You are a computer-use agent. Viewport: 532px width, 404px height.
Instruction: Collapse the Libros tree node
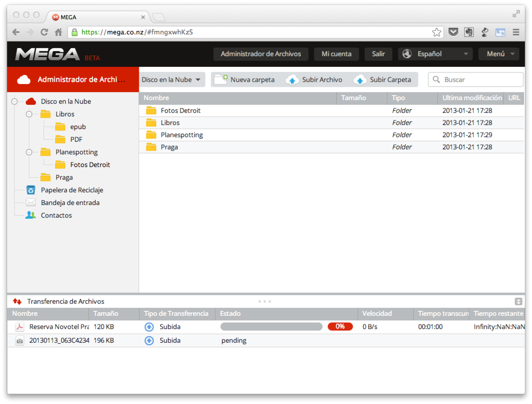click(29, 114)
